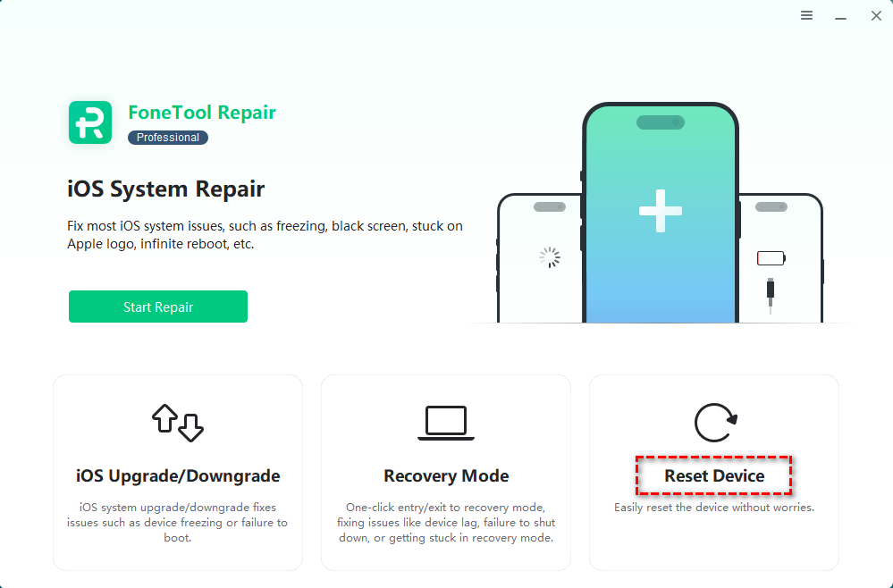
Task: Click the iOS System Repair heading
Action: pyautogui.click(x=165, y=189)
